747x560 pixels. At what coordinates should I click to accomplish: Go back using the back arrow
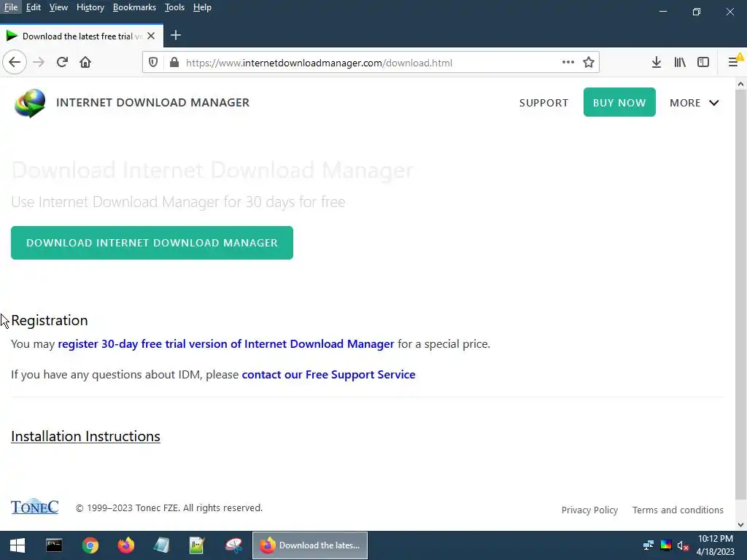[x=15, y=63]
